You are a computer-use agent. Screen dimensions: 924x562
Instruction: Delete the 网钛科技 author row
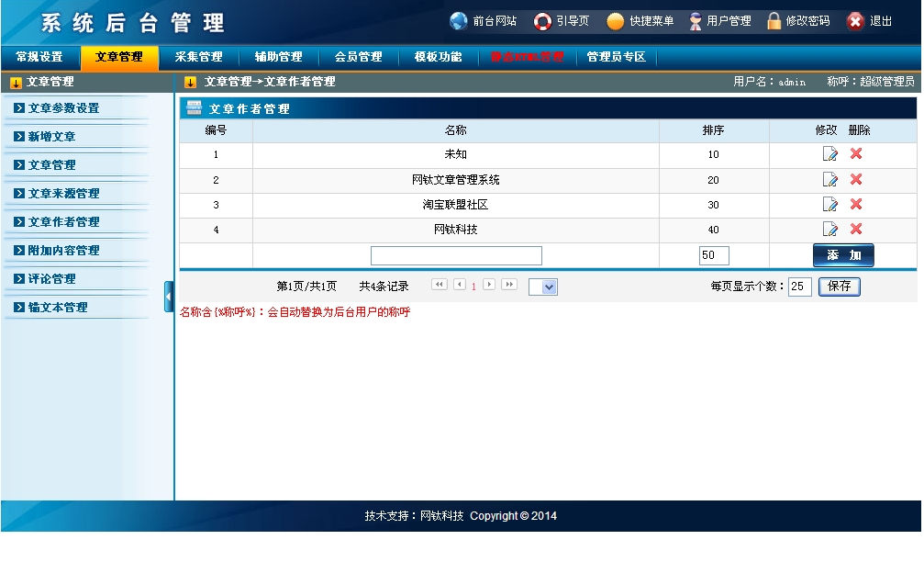click(x=856, y=229)
